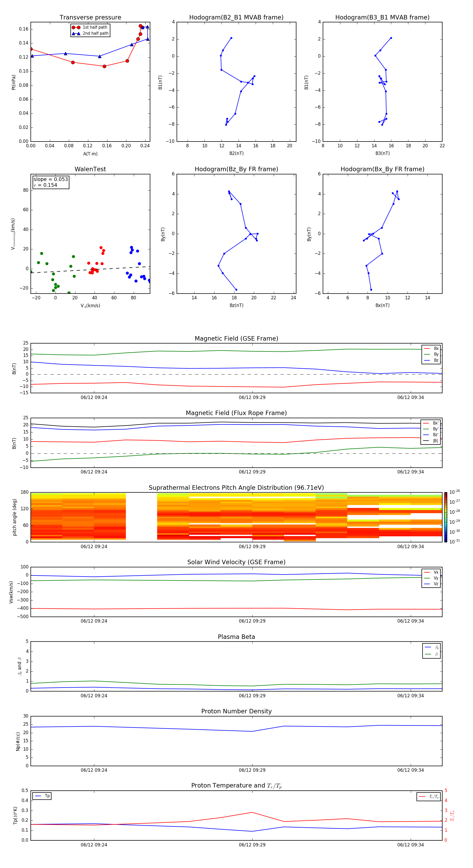The image size is (473, 868).
Task: Click the '10^-31' colorbar label
Action: click(455, 542)
